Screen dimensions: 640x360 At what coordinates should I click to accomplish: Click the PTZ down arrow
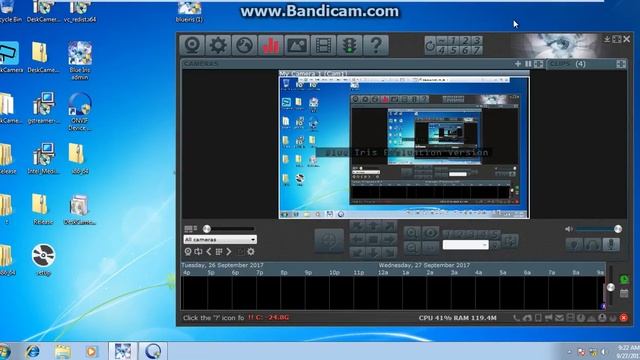[373, 252]
